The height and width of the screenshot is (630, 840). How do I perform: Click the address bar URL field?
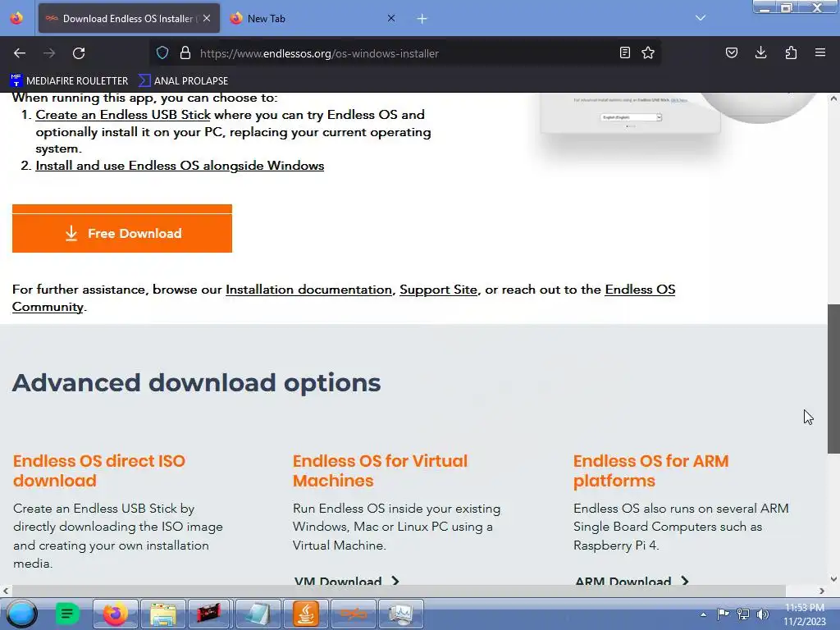click(x=404, y=53)
